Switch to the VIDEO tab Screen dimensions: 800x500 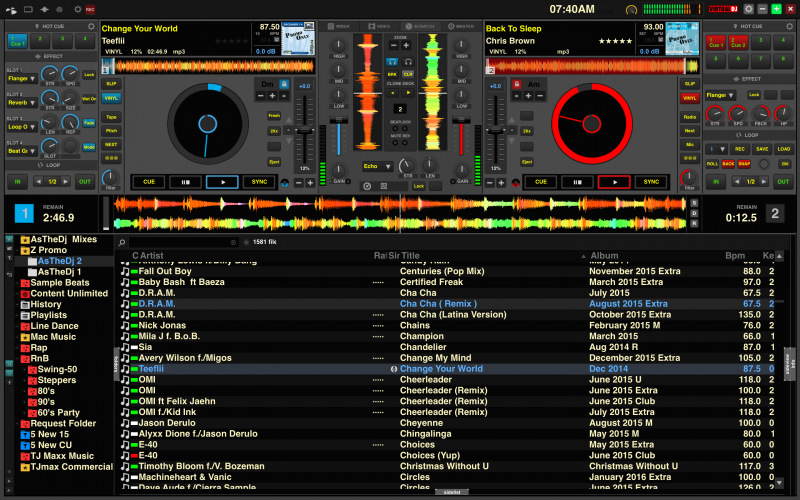pos(379,26)
